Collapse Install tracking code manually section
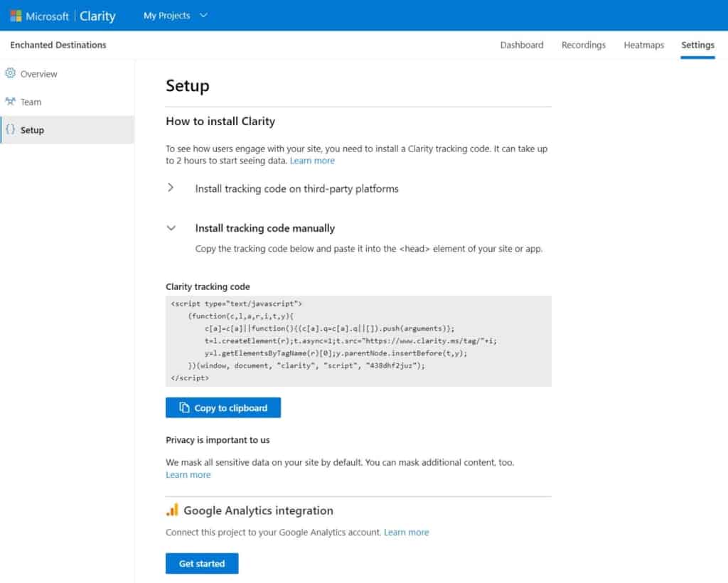 click(x=171, y=228)
